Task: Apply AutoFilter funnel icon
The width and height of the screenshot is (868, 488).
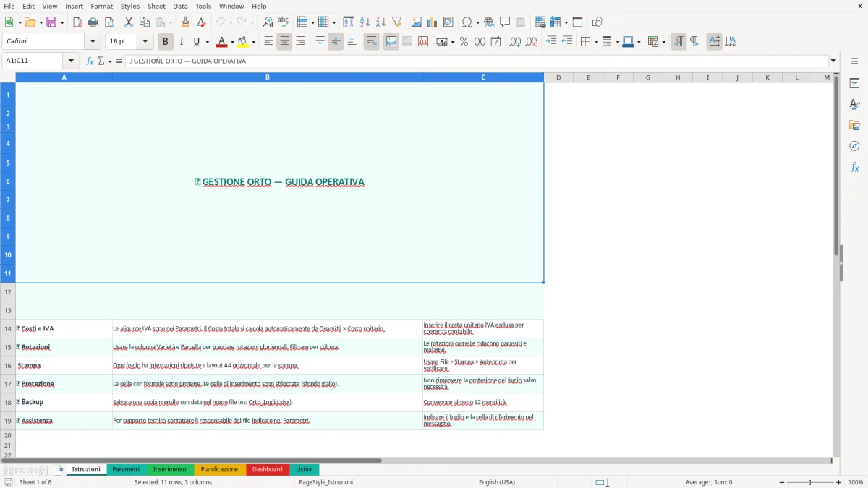Action: (396, 22)
